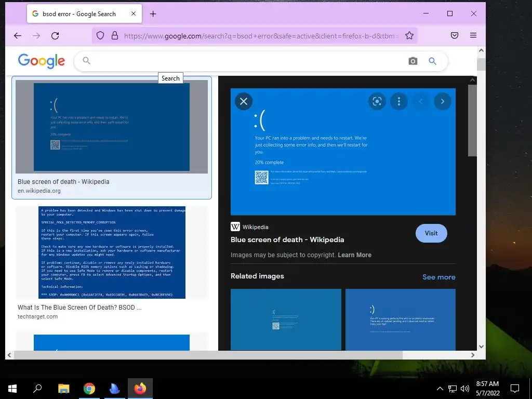
Task: Click the preview panel scrollbar thumb
Action: pyautogui.click(x=472, y=121)
